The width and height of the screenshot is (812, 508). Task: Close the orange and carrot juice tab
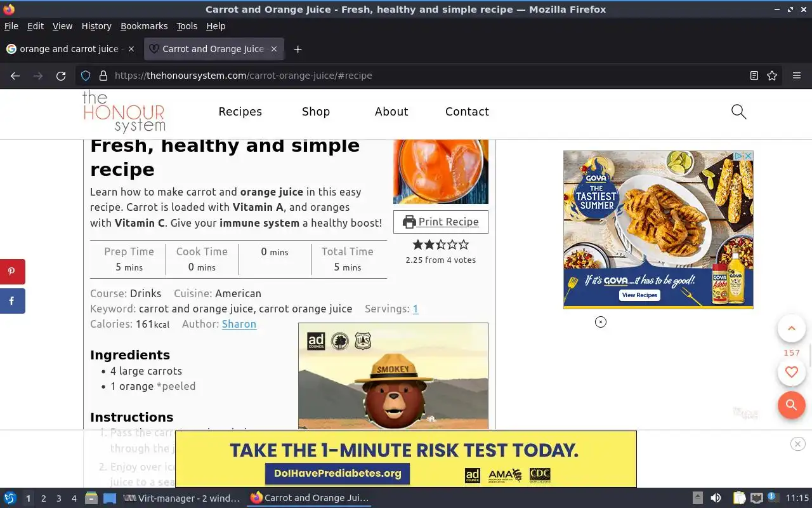click(x=131, y=49)
